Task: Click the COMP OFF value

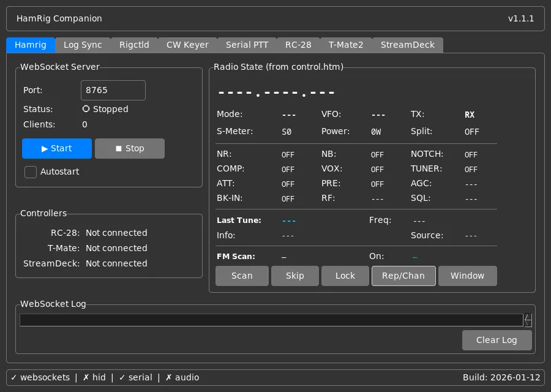Action: [288, 170]
